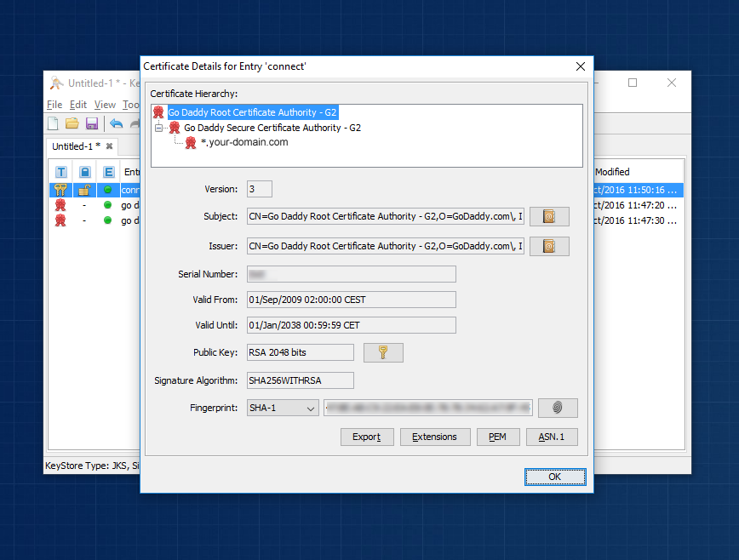Save the current KeyStore
This screenshot has width=739, height=560.
pyautogui.click(x=92, y=123)
